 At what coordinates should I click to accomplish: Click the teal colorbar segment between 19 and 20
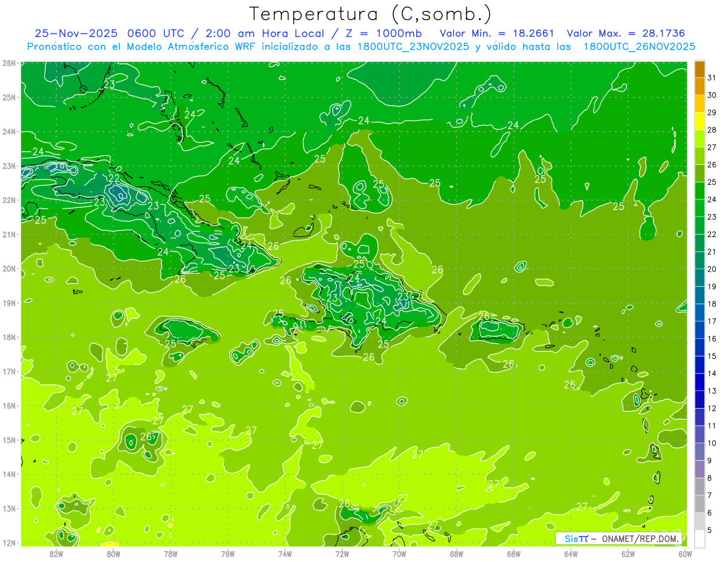(x=699, y=278)
